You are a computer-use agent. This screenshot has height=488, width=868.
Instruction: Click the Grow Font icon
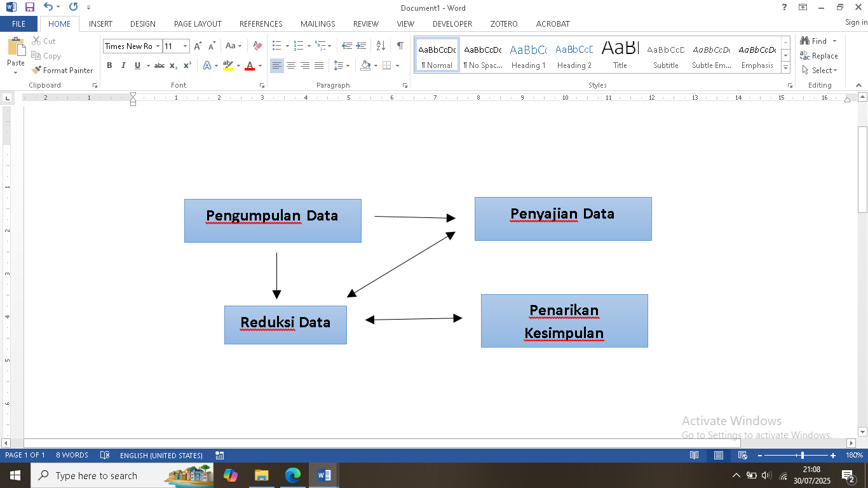198,46
